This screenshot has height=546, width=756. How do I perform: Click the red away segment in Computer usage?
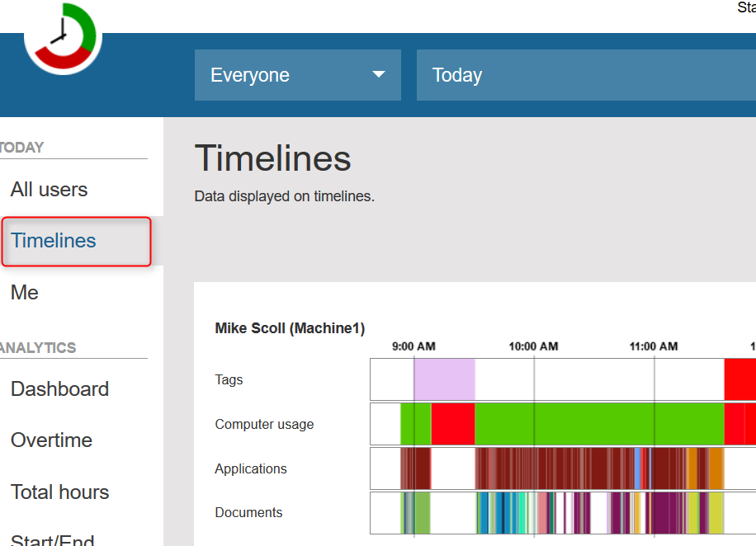coord(452,424)
